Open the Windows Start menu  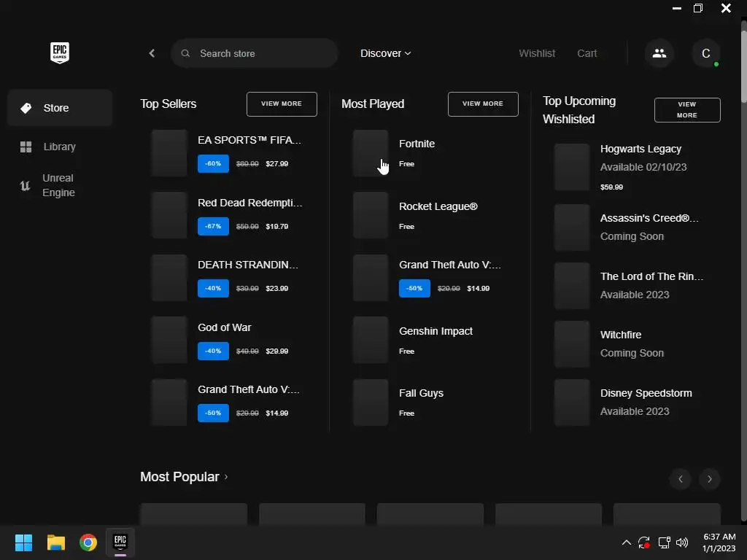[x=23, y=542]
